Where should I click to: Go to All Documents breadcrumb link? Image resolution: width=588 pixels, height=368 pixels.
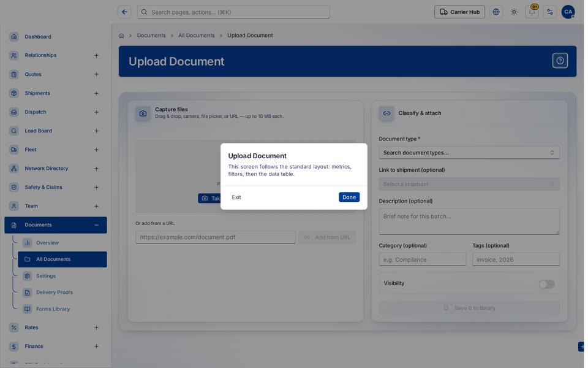tap(197, 36)
